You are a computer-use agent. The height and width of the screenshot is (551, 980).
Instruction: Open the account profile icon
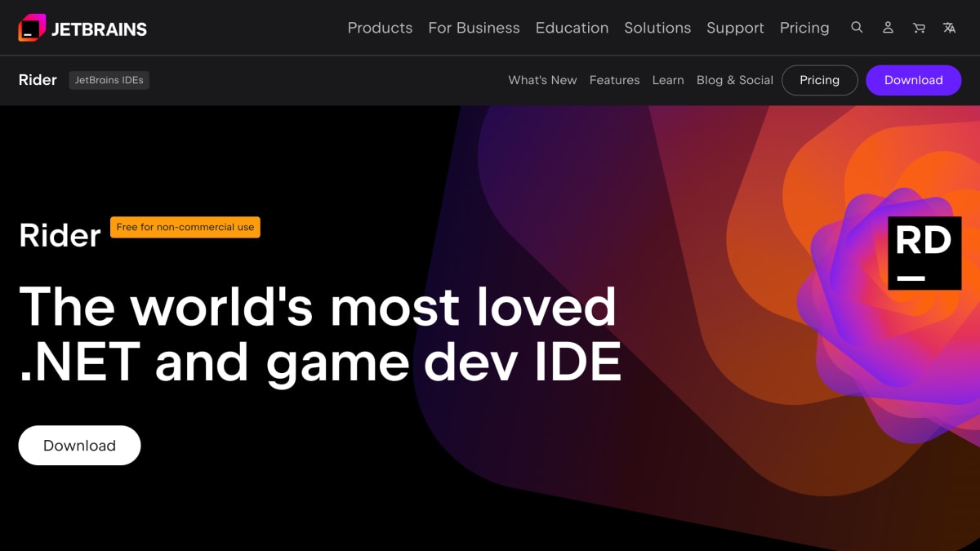click(888, 27)
